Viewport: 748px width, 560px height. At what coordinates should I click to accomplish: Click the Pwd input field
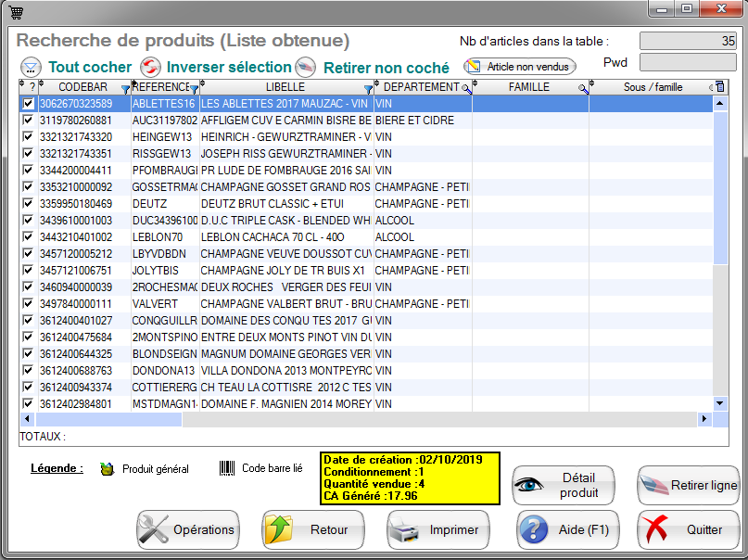point(688,62)
